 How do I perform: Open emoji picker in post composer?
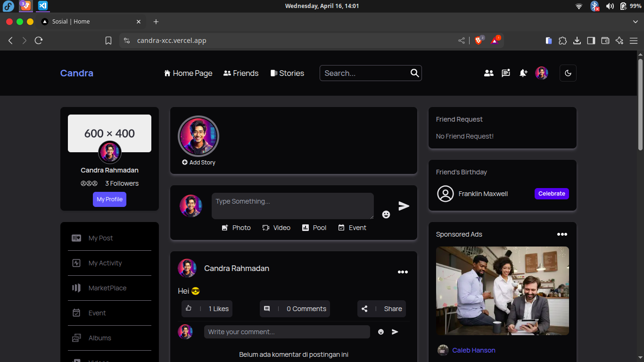tap(386, 214)
